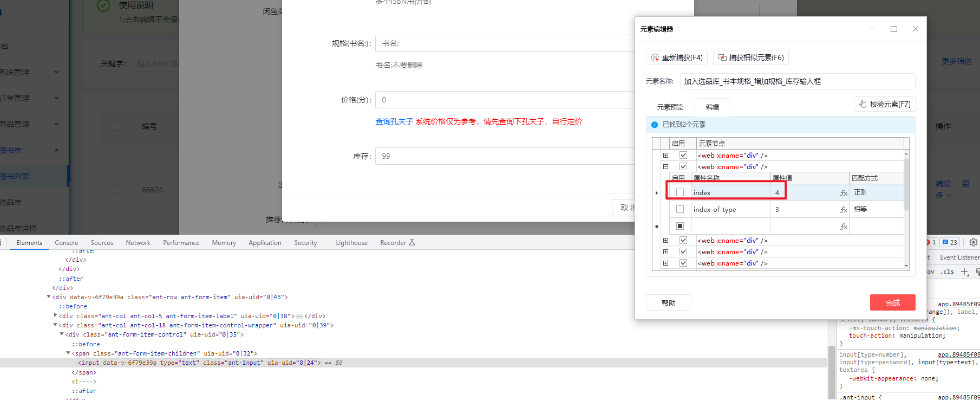The image size is (980, 400).
Task: Expand the ant-form-item-label div in DOM tree
Action: point(56,315)
